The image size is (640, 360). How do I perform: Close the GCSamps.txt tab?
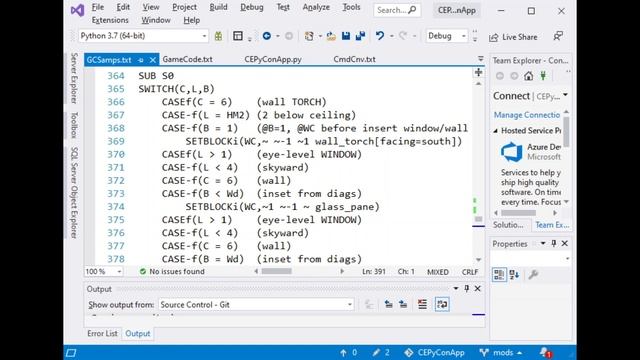[x=153, y=60]
